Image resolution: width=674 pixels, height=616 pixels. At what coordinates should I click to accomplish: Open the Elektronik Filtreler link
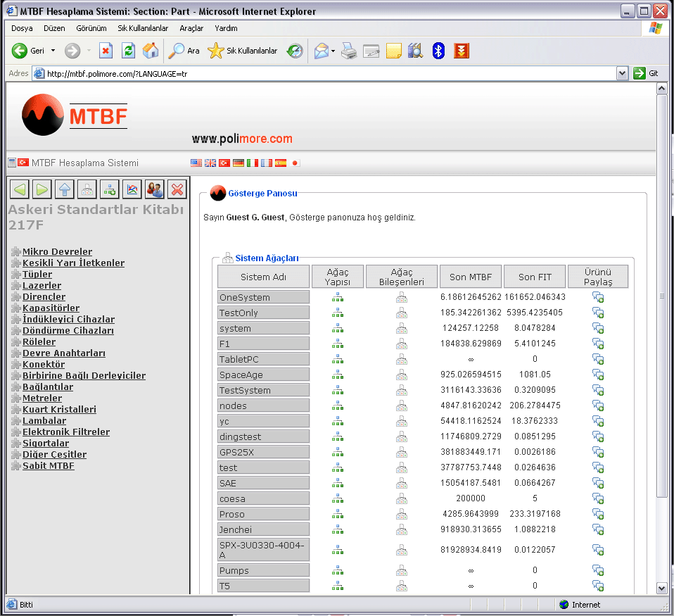(66, 432)
